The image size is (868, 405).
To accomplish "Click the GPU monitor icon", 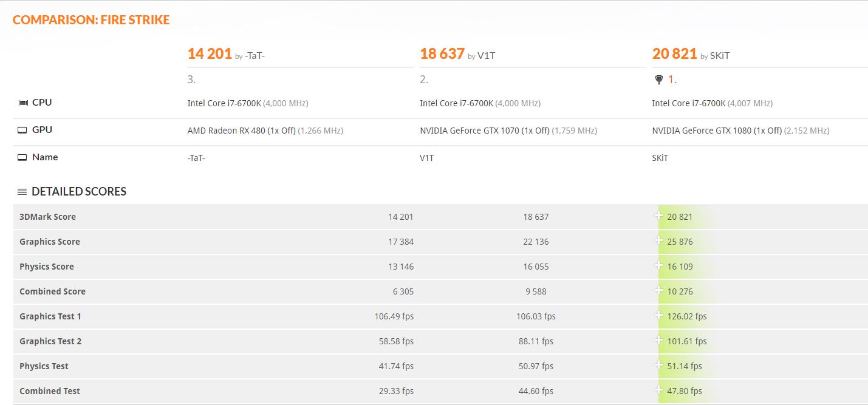I will coord(22,130).
